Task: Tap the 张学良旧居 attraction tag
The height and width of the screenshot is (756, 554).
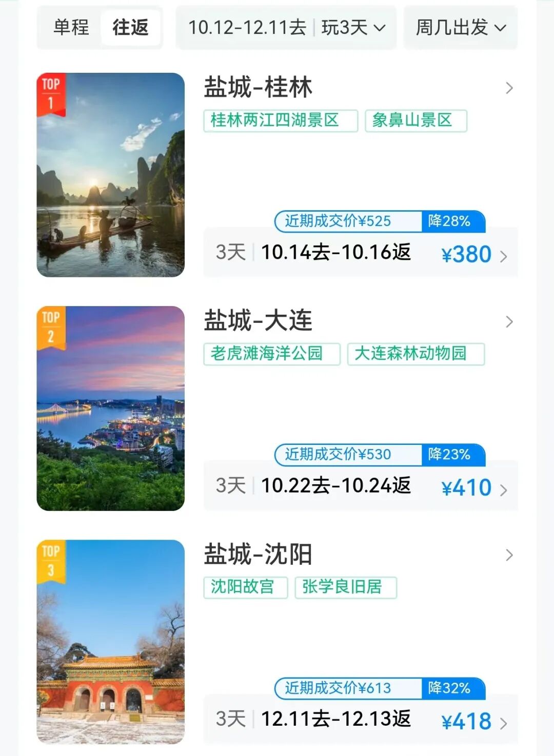Action: pos(345,587)
